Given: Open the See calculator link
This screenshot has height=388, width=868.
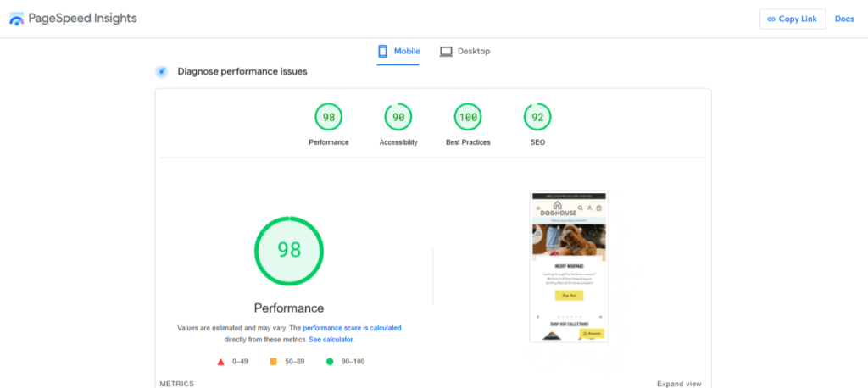Looking at the screenshot, I should click(331, 339).
